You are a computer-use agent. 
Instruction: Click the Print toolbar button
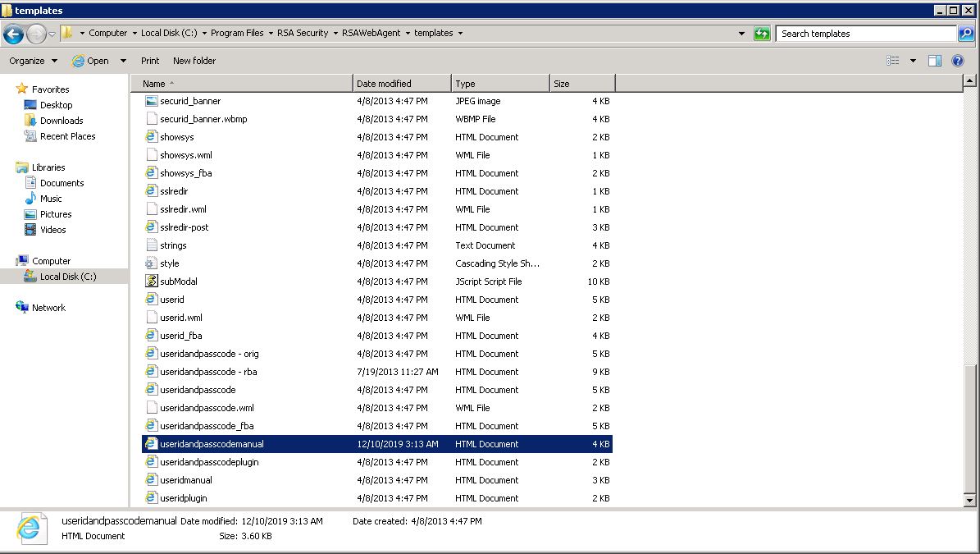pyautogui.click(x=150, y=61)
